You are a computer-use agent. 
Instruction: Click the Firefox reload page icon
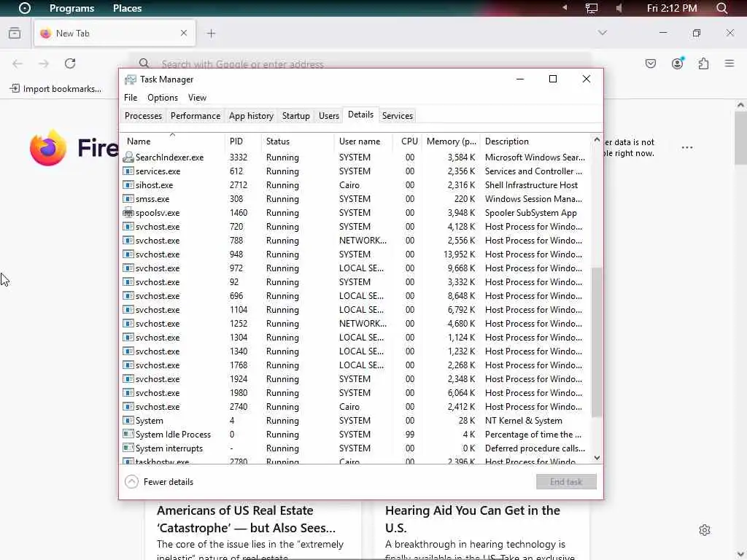pos(70,63)
